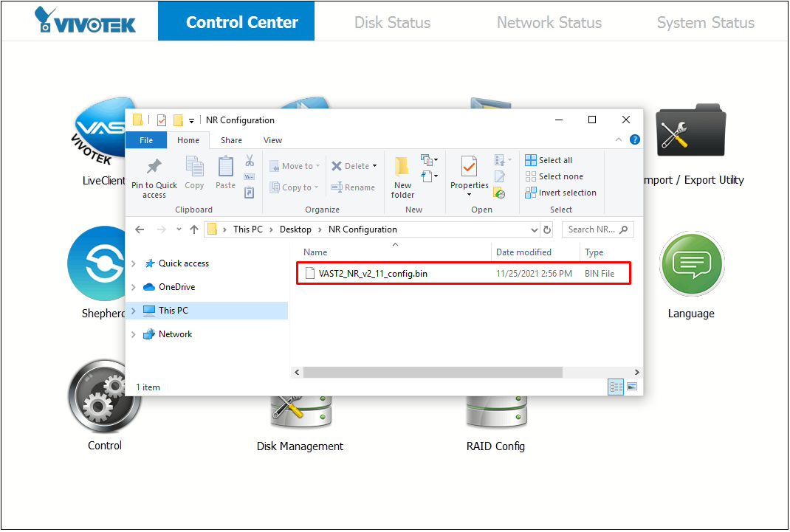Image resolution: width=790 pixels, height=532 pixels.
Task: Expand the OneDrive tree node
Action: (x=134, y=287)
